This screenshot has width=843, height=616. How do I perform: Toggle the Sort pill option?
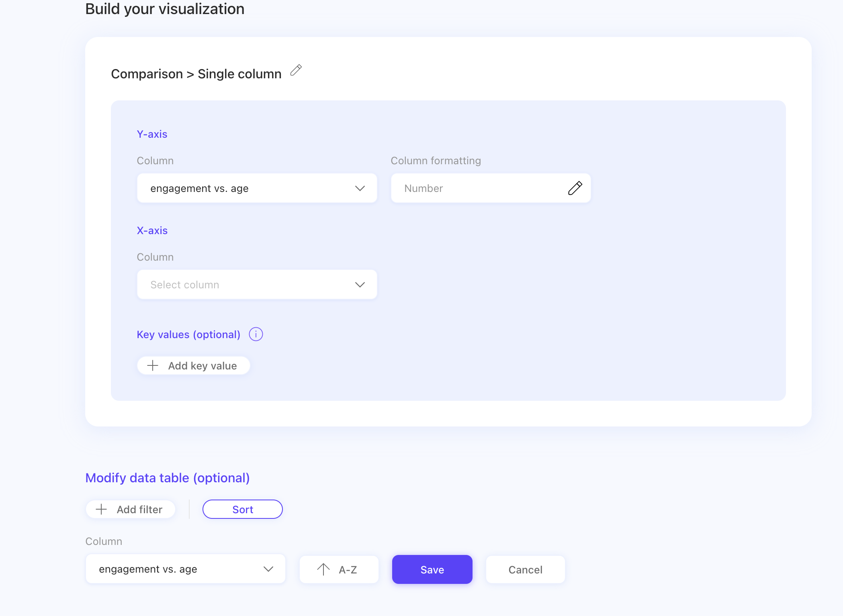point(242,509)
